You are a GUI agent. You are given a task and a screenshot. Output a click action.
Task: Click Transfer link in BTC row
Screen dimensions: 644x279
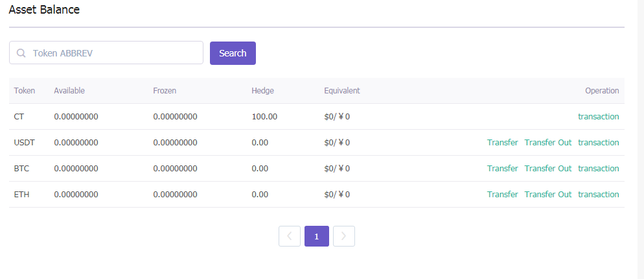(502, 169)
